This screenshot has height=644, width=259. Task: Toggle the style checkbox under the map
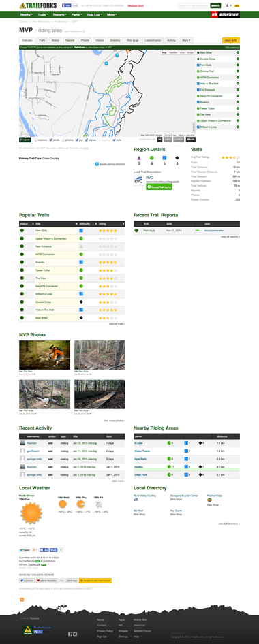click(x=114, y=140)
